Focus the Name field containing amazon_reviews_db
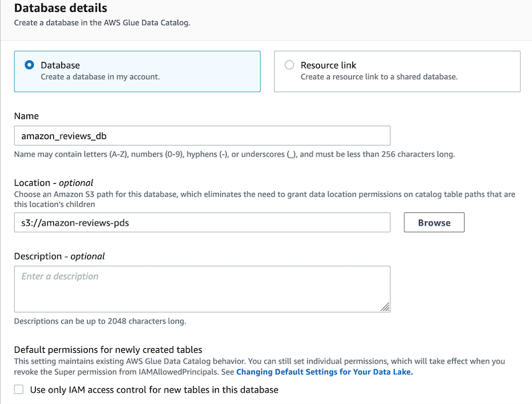The image size is (532, 404). pyautogui.click(x=202, y=136)
